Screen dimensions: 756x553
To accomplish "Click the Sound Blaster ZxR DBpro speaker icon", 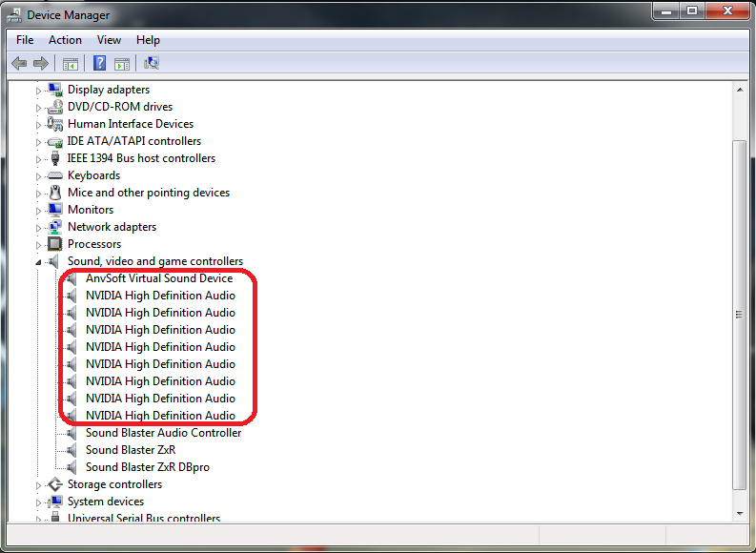I will click(x=72, y=467).
